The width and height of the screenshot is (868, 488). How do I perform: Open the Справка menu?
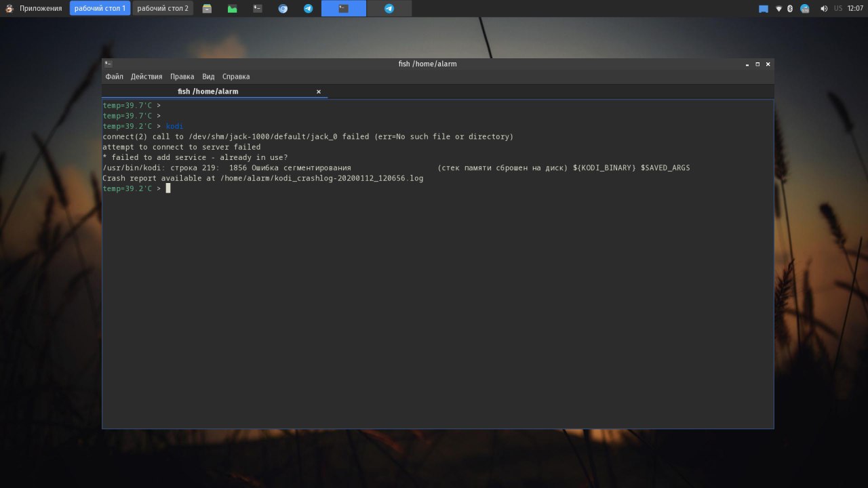pos(236,77)
